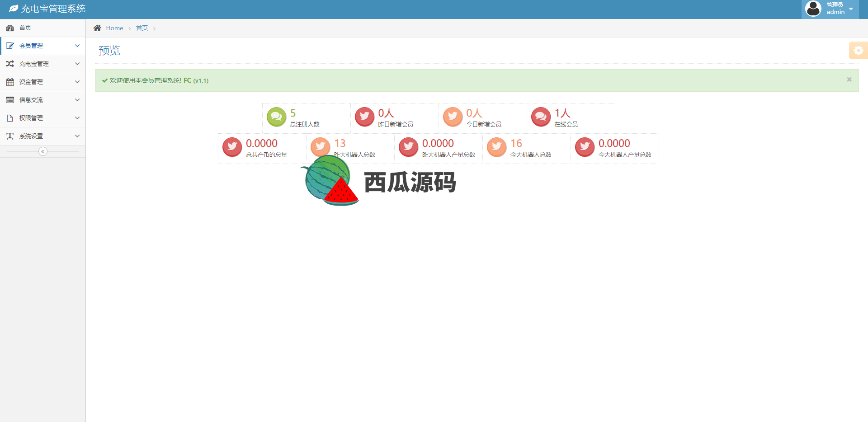This screenshot has height=422, width=868.
Task: Open the admin account dropdown caret
Action: click(x=851, y=9)
